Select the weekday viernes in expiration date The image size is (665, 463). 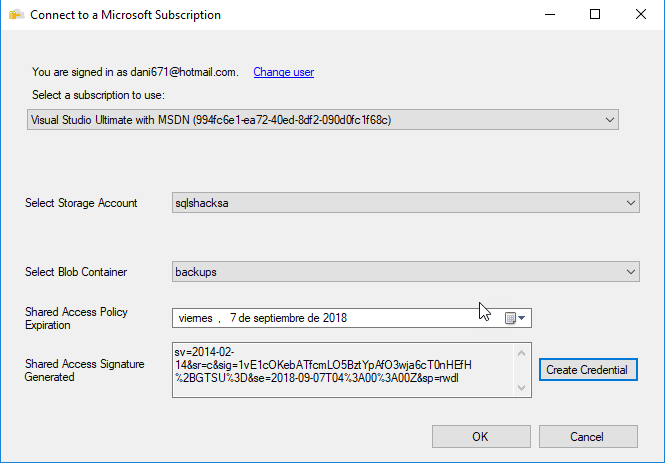(196, 318)
